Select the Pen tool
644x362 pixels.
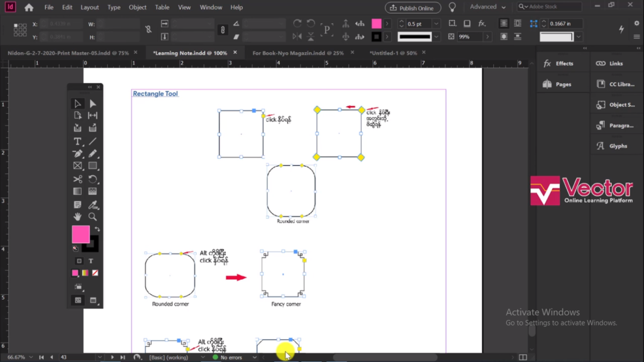[x=77, y=153]
